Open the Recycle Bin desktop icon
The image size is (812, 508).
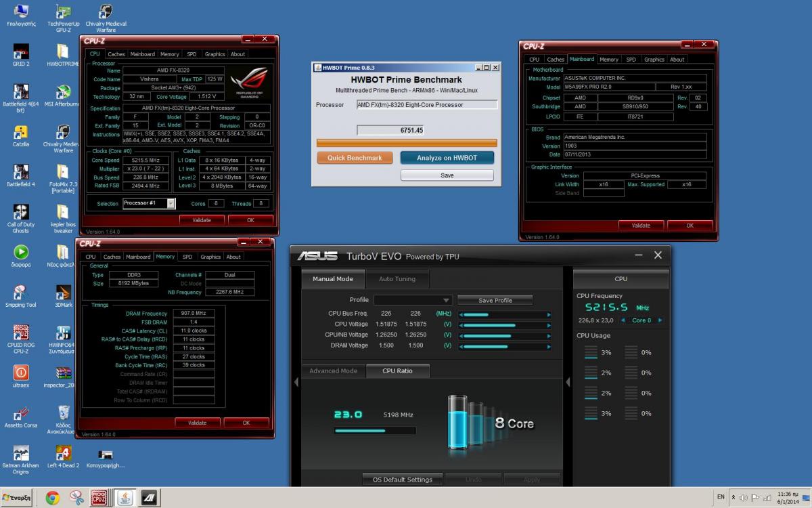click(x=63, y=419)
